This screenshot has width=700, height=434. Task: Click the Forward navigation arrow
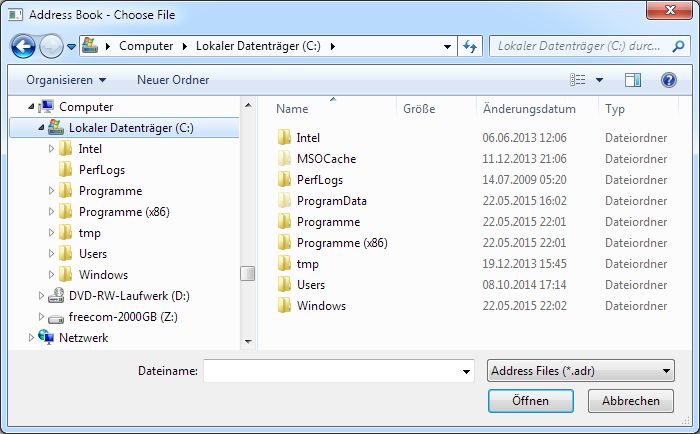click(51, 46)
